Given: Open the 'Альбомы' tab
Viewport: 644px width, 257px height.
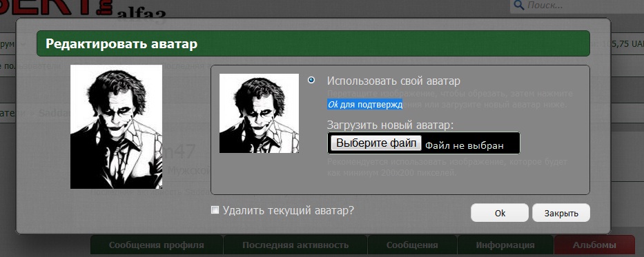Looking at the screenshot, I should point(594,245).
